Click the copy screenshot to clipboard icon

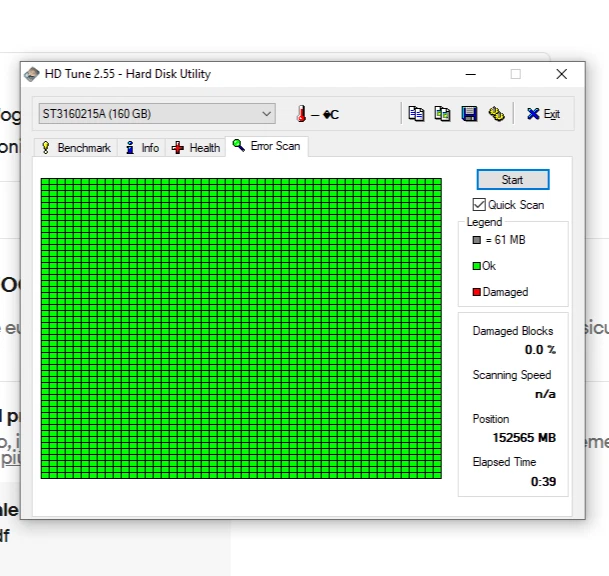tap(442, 114)
